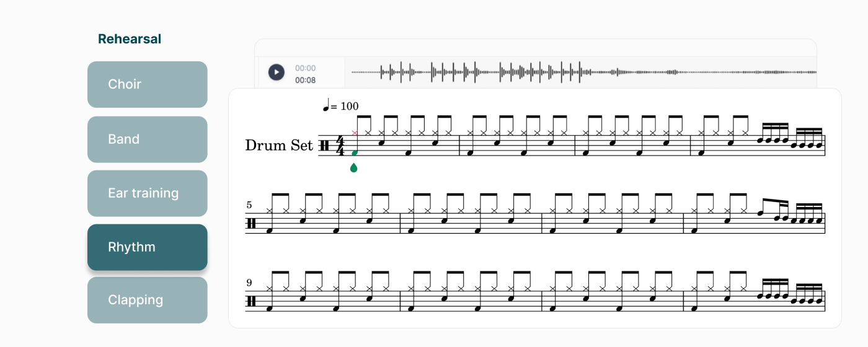This screenshot has width=868, height=347.
Task: Open the Band rehearsal category
Action: pos(148,139)
